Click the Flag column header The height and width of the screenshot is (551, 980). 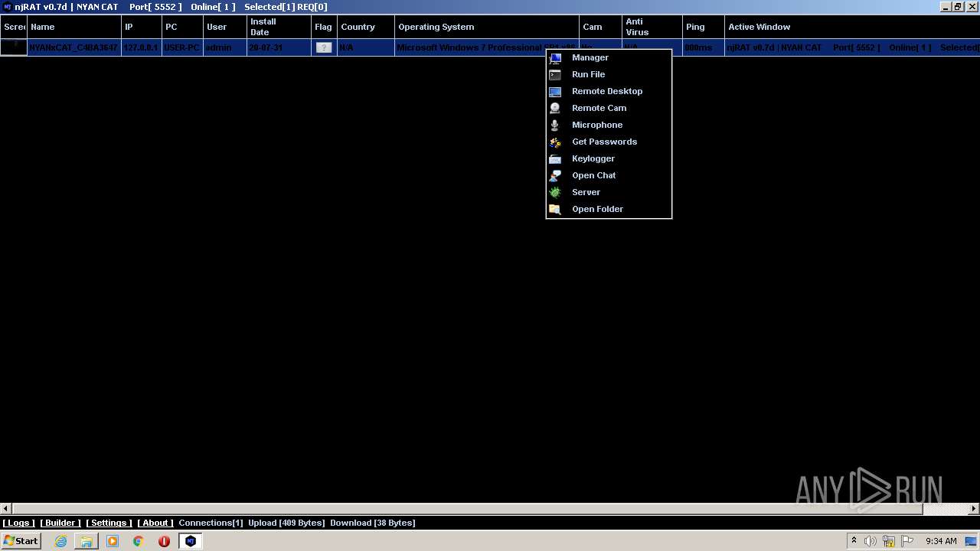[324, 27]
